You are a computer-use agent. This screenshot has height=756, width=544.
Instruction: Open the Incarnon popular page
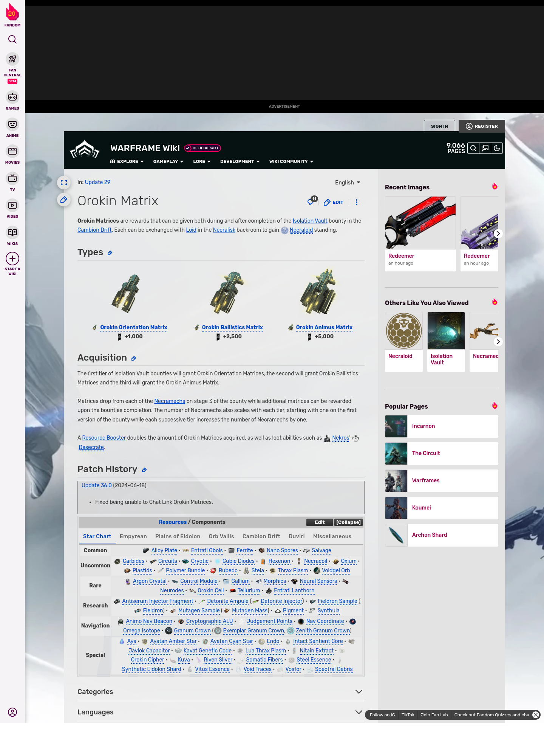pyautogui.click(x=442, y=426)
